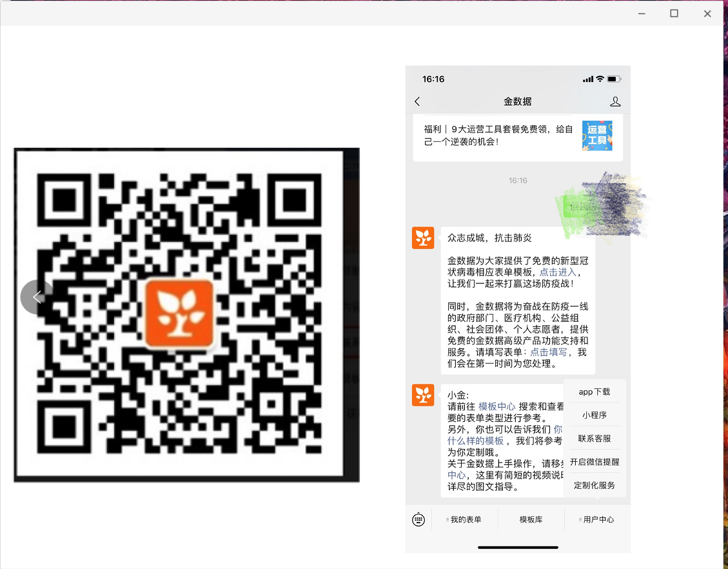Enable 开启微信提醒 option
Image resolution: width=728 pixels, height=569 pixels.
594,462
